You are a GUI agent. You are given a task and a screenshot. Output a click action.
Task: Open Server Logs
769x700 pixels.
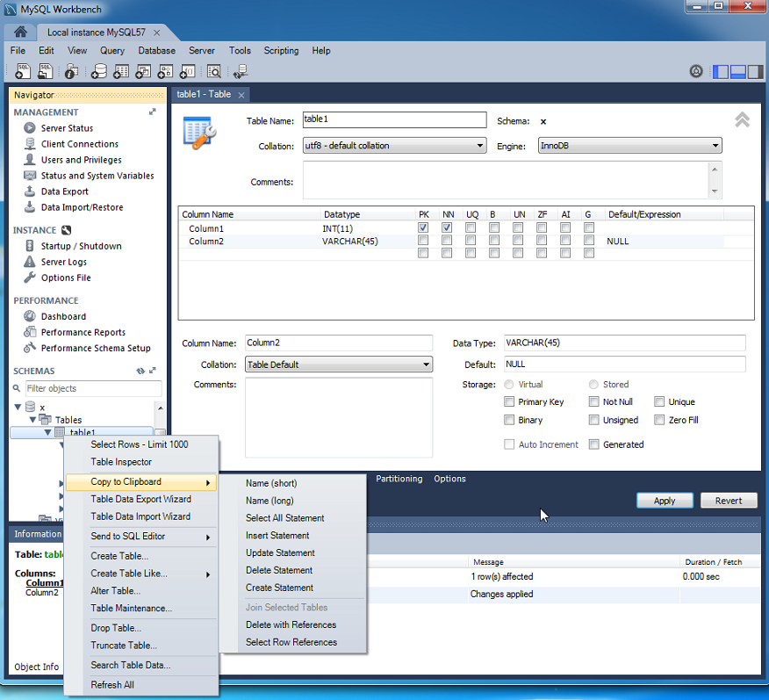coord(64,262)
